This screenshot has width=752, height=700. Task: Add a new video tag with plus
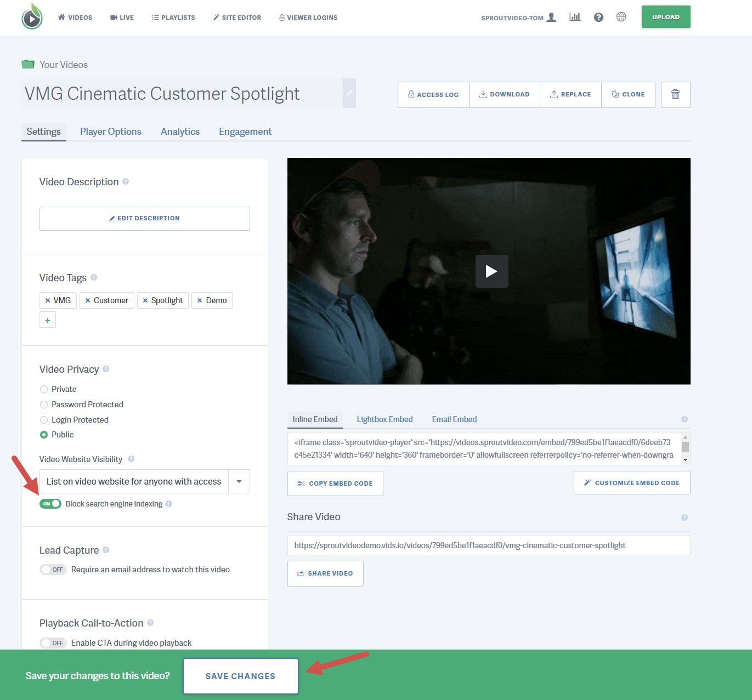pos(48,320)
